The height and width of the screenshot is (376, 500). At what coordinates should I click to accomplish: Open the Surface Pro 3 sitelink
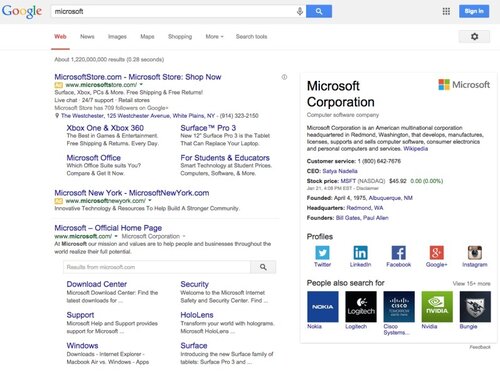(x=208, y=128)
